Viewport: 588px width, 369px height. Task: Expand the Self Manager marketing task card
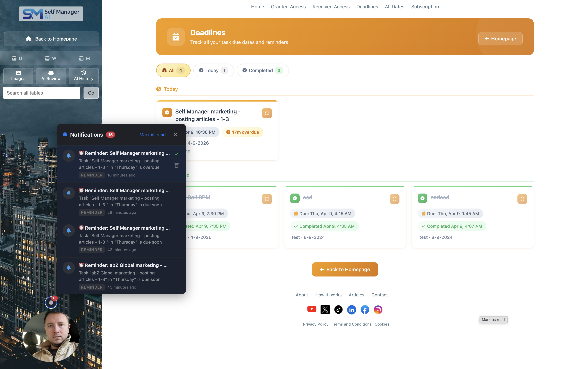coord(267,113)
